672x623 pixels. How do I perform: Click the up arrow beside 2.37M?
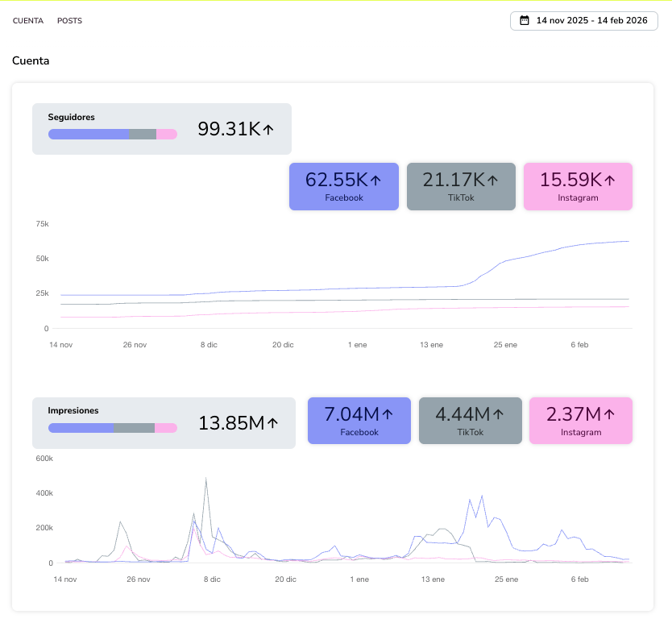tap(609, 414)
